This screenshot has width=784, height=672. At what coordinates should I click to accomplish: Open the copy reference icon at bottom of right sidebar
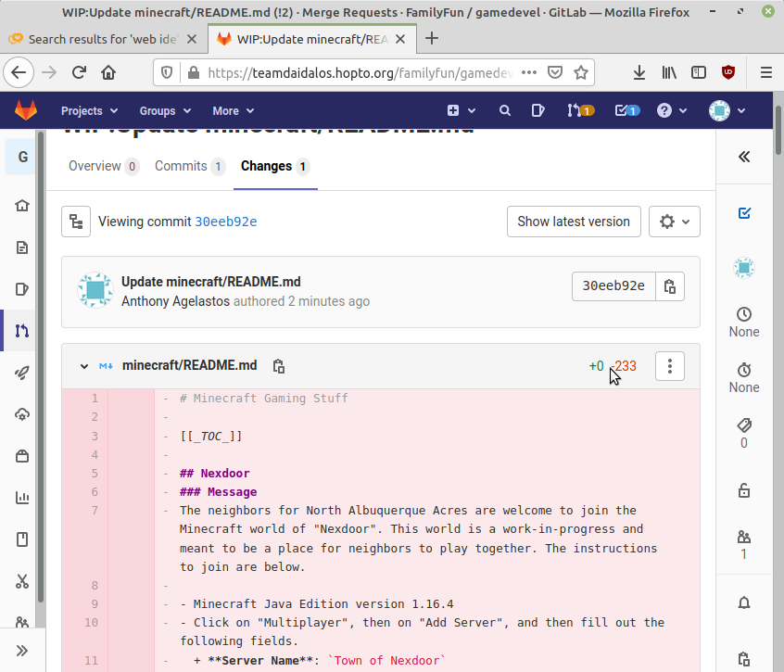click(x=744, y=659)
